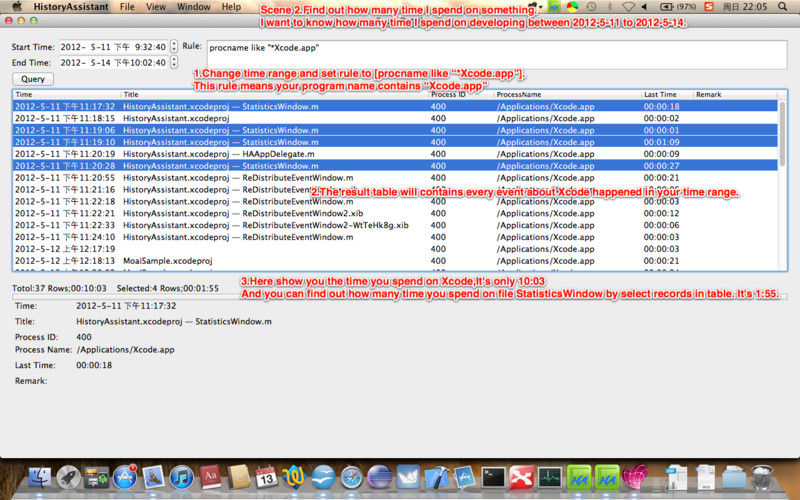Open Mission Control in the dock
Viewport: 800px width, 500px height.
point(96,478)
